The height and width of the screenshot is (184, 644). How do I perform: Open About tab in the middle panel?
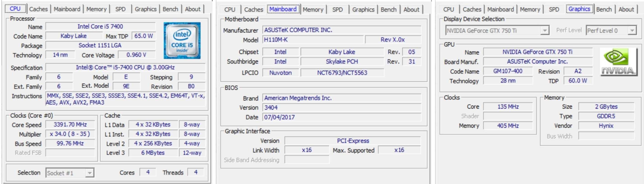pyautogui.click(x=412, y=9)
